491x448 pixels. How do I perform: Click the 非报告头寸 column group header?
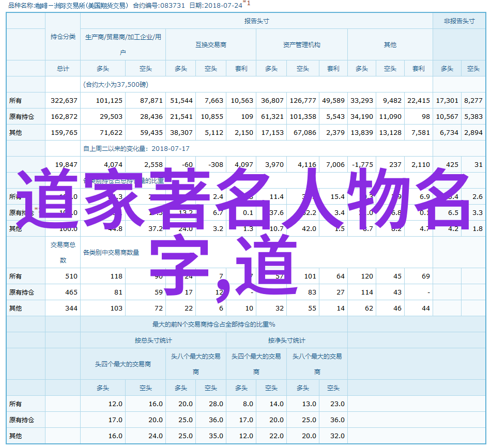click(459, 21)
